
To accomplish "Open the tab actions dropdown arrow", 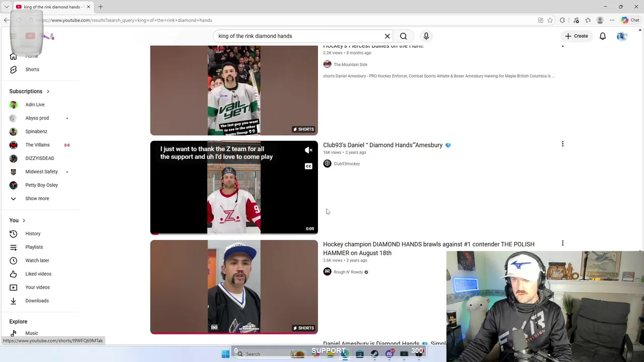I will pos(7,7).
